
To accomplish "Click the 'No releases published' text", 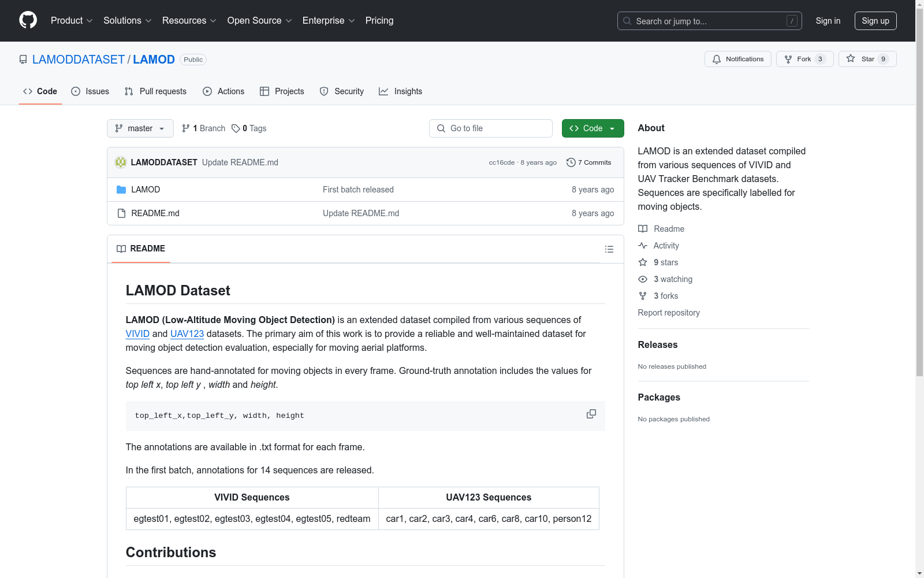I will 672,366.
